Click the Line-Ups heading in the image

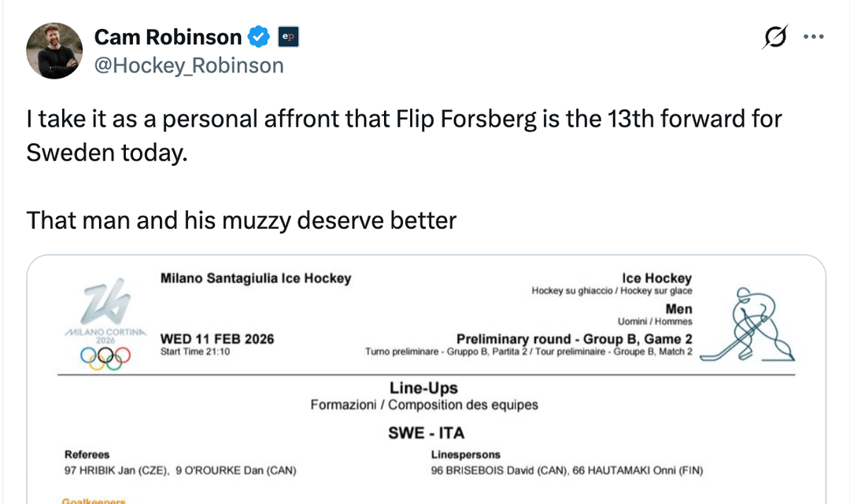(x=423, y=388)
